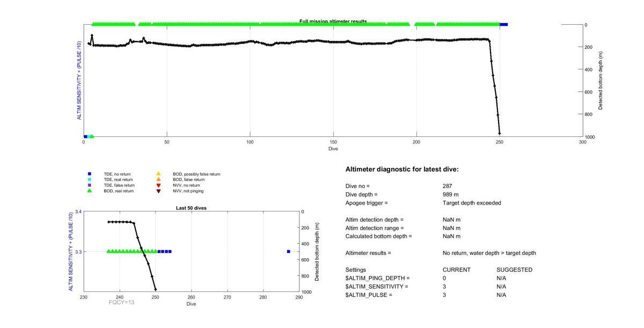The image size is (644, 328).
Task: Click the '3.3' tick on the Last 50 dives left axis
Action: pos(78,251)
